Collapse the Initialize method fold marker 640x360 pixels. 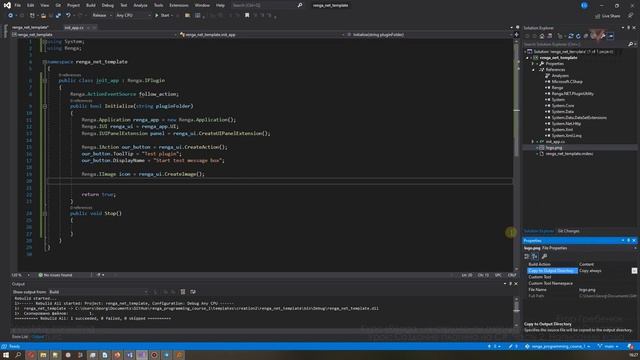point(44,106)
